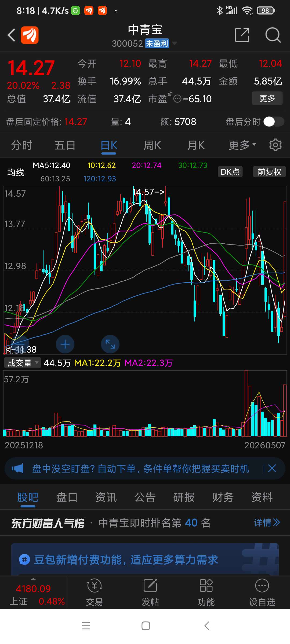Screen dimensions: 290x644
Task: Tap the 30:12.73 moving average value
Action: [193, 165]
